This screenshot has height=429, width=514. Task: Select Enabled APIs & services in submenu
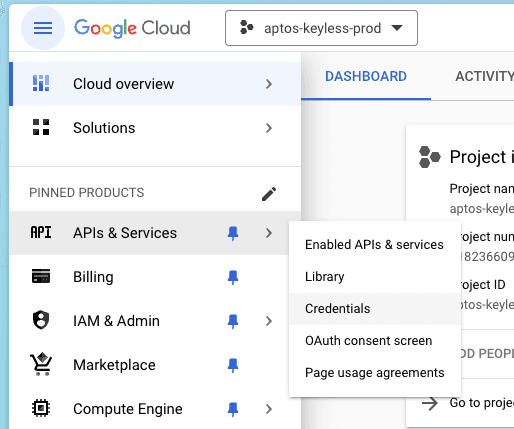click(x=375, y=245)
